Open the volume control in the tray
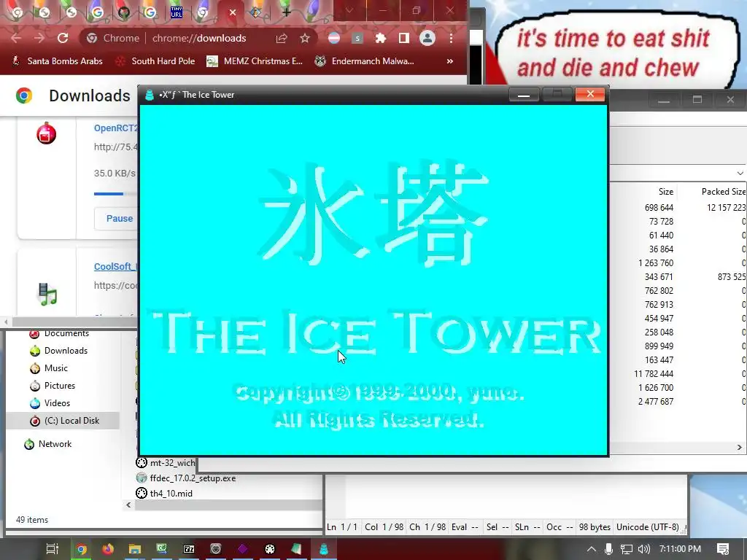This screenshot has height=560, width=747. 643,549
